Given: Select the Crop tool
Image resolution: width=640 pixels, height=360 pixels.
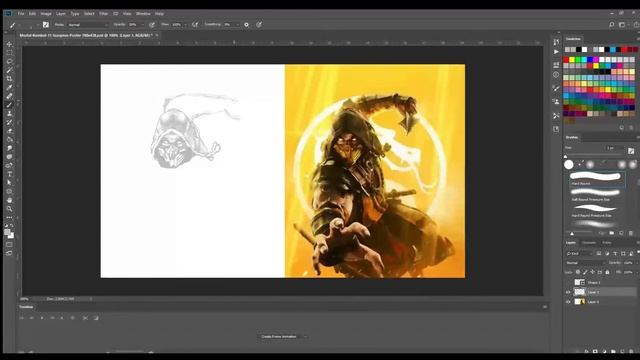Looking at the screenshot, I should [x=9, y=79].
